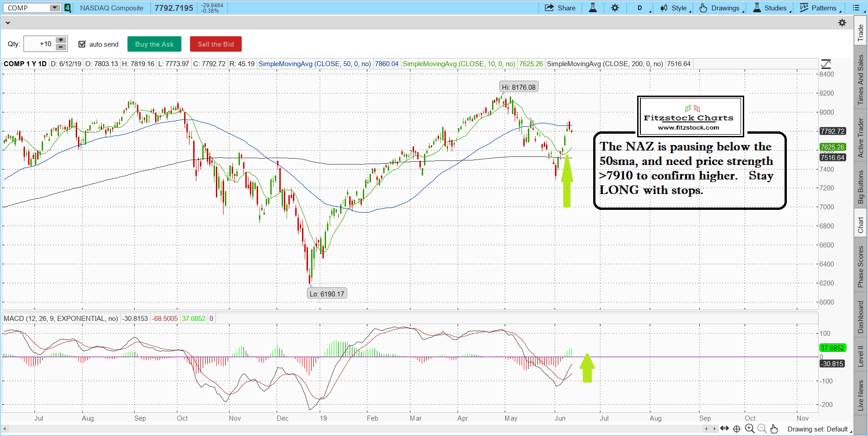Click the expand/compress time axis arrows icon
Screen dimensions: 868x436
coord(724,429)
